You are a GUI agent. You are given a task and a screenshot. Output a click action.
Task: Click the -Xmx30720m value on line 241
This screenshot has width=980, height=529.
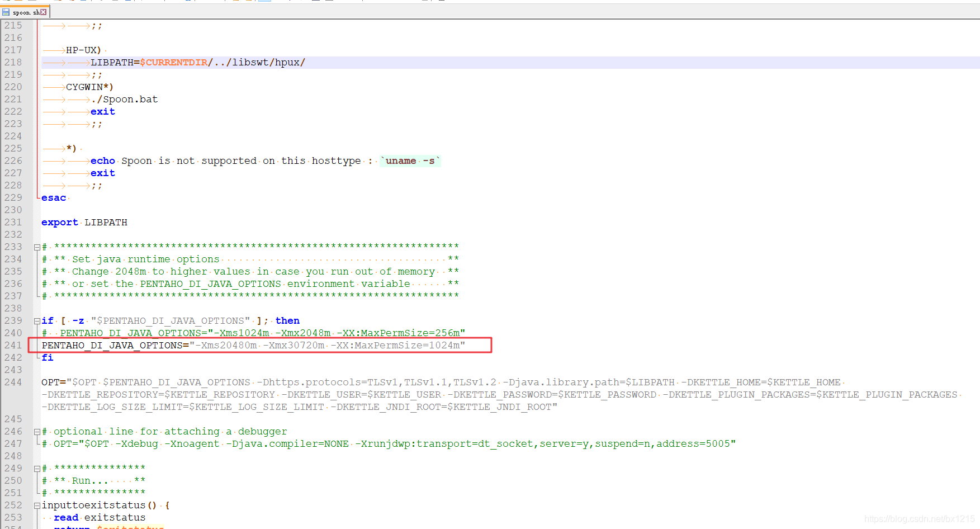tap(294, 345)
